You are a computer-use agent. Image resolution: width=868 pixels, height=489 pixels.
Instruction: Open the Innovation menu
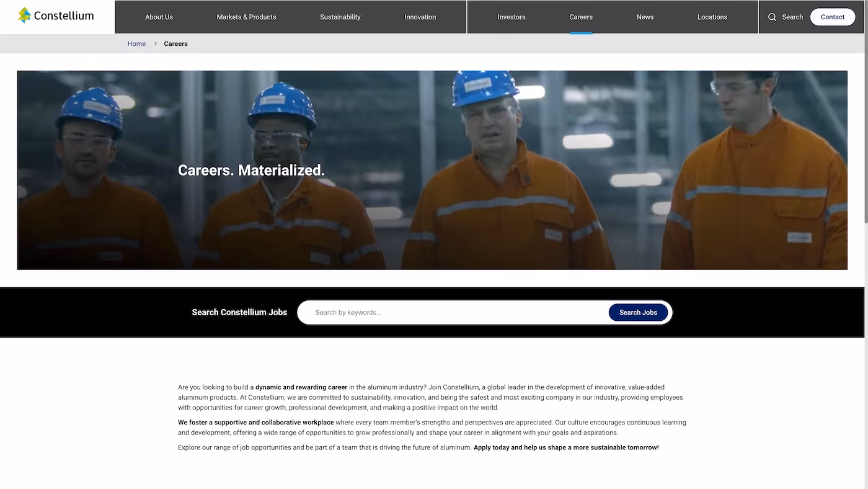420,17
